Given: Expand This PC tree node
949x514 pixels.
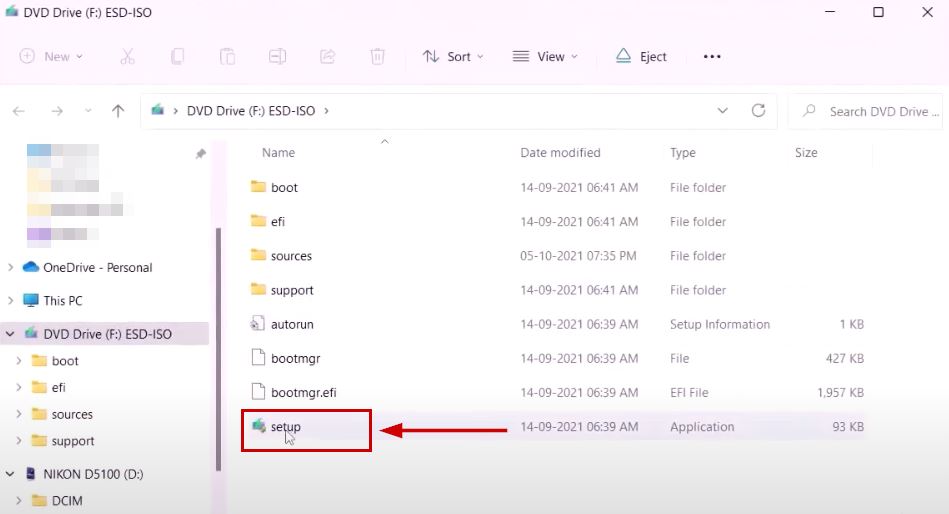Looking at the screenshot, I should (x=10, y=300).
